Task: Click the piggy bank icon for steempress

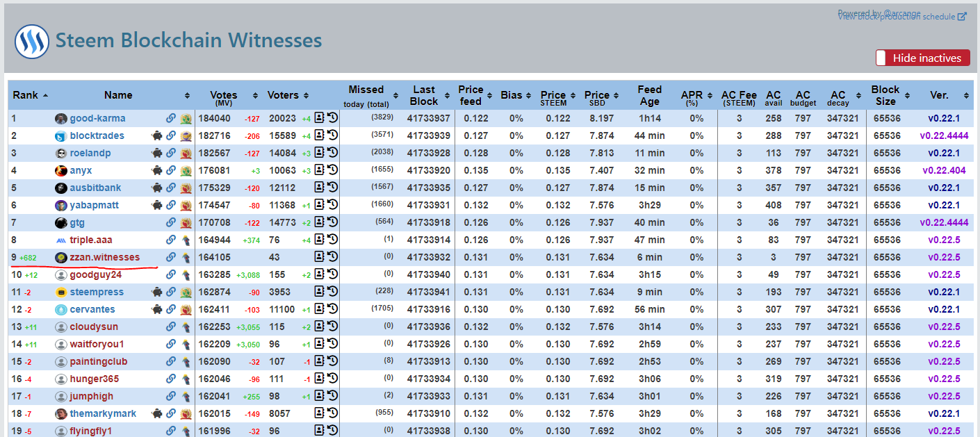Action: (x=157, y=292)
